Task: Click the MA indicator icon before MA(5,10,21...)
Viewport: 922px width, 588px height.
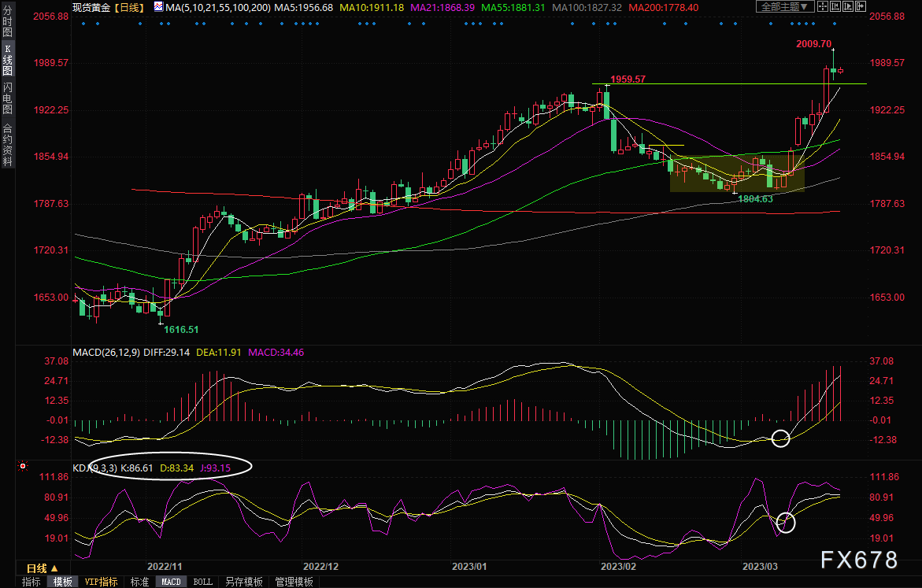Action: click(x=159, y=7)
